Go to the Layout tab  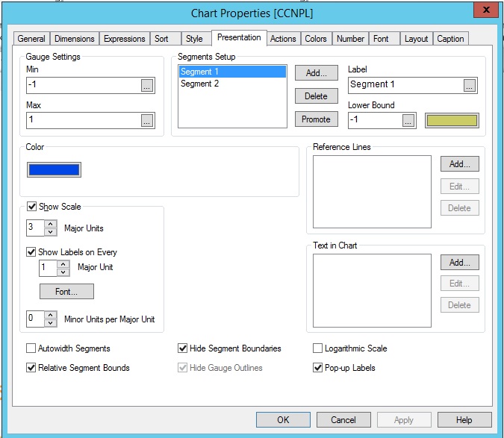(x=416, y=39)
